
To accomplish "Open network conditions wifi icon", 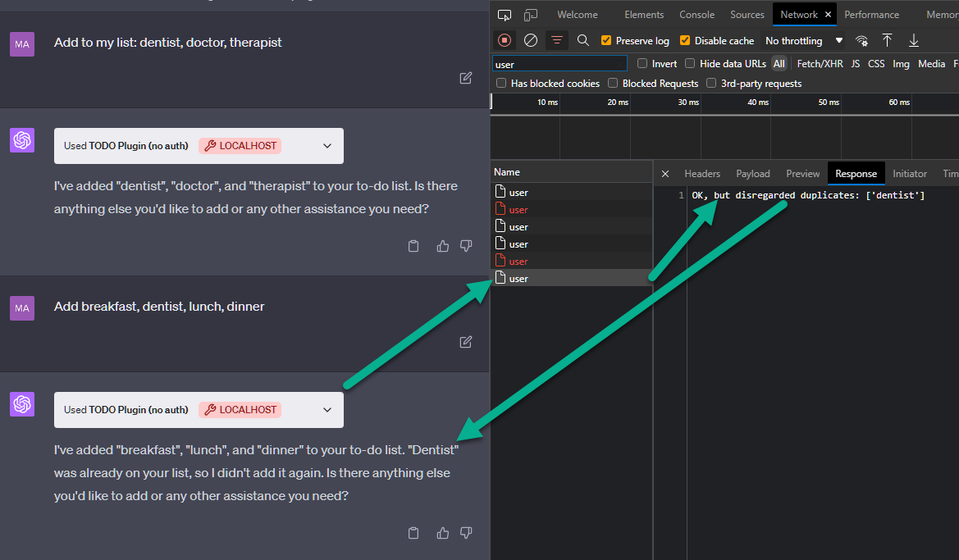I will (x=861, y=40).
